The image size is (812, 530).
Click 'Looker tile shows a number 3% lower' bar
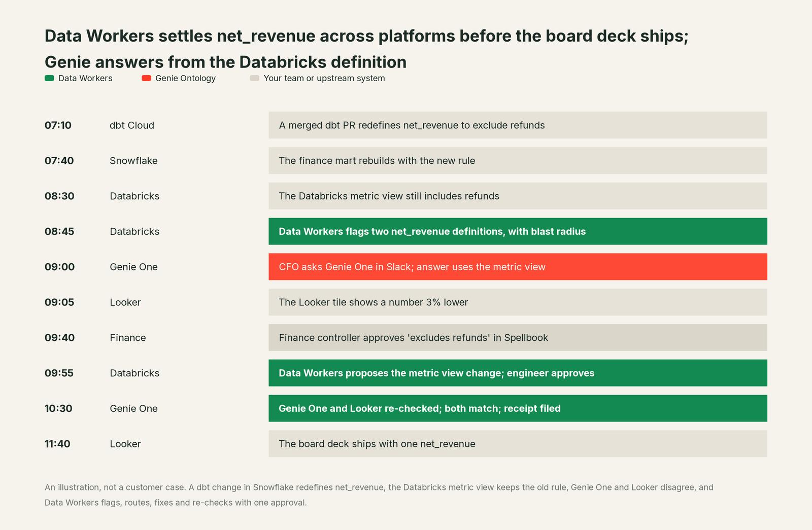(x=518, y=302)
